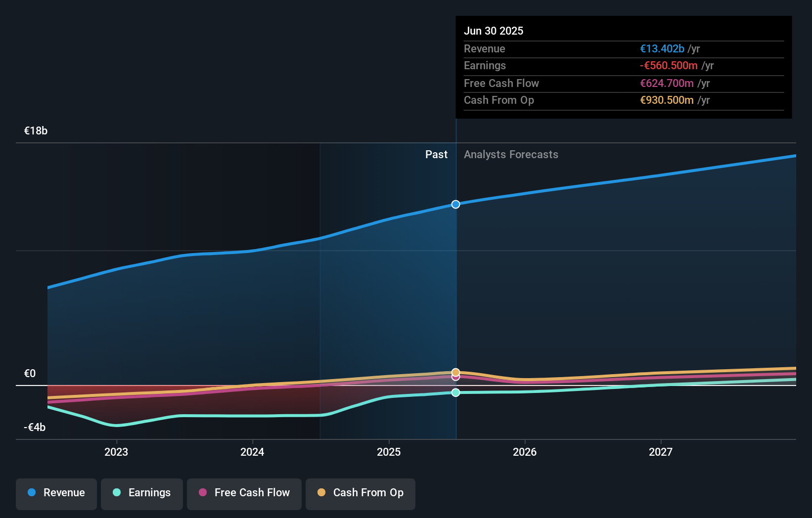The image size is (812, 518).
Task: Switch to the Past section of the chart
Action: (x=436, y=154)
